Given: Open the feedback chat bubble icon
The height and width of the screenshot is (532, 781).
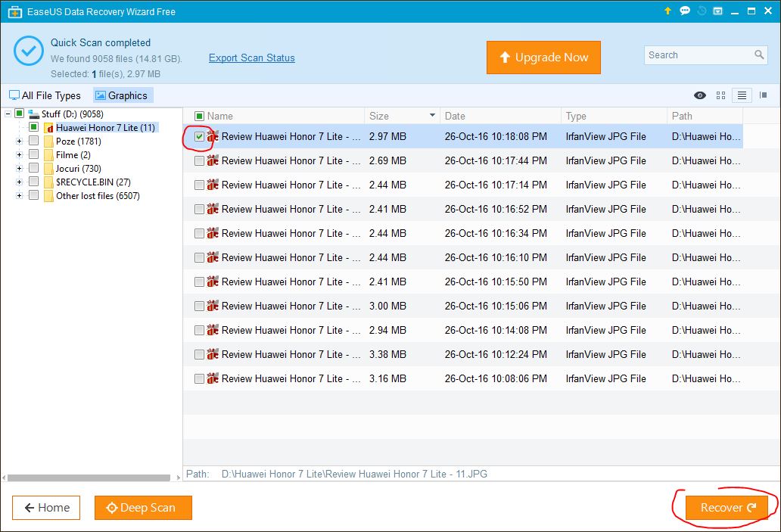Looking at the screenshot, I should [x=685, y=11].
